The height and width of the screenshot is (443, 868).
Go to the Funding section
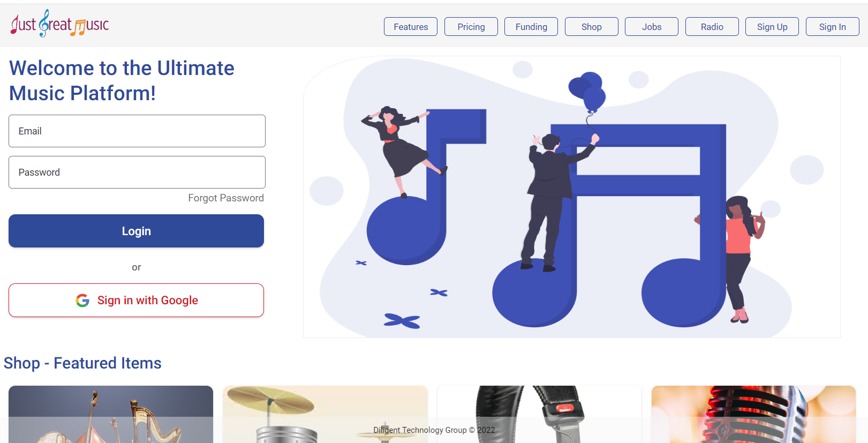click(531, 27)
